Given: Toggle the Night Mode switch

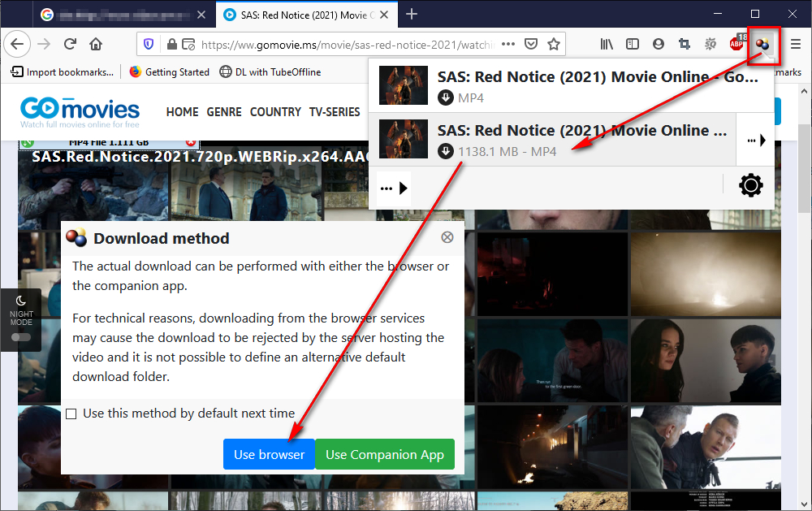Looking at the screenshot, I should point(21,337).
